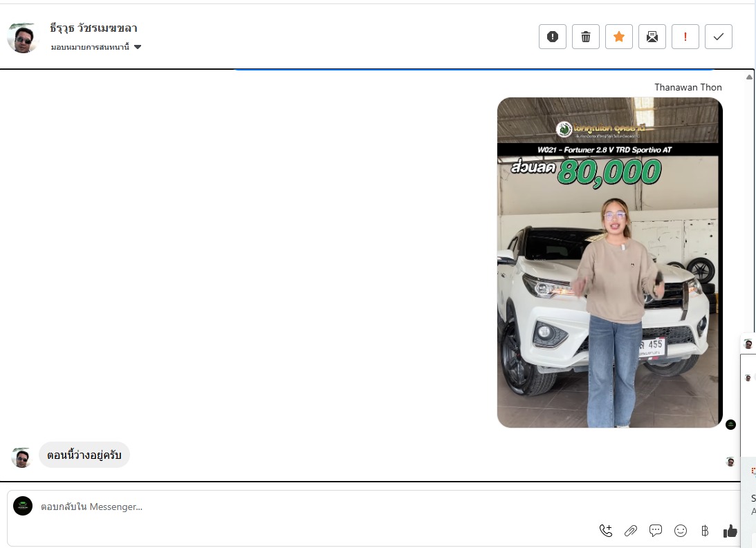Send a thumbs-up like
Viewport: 756px width, 548px height.
[730, 531]
